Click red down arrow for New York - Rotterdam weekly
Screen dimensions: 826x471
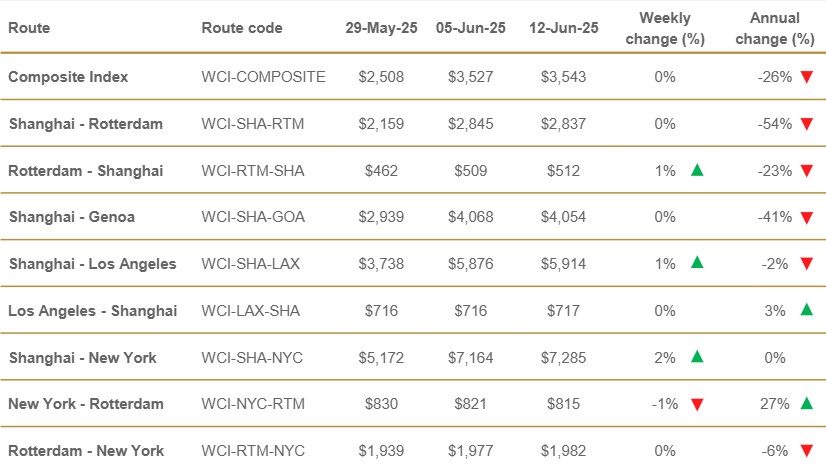[x=697, y=404]
